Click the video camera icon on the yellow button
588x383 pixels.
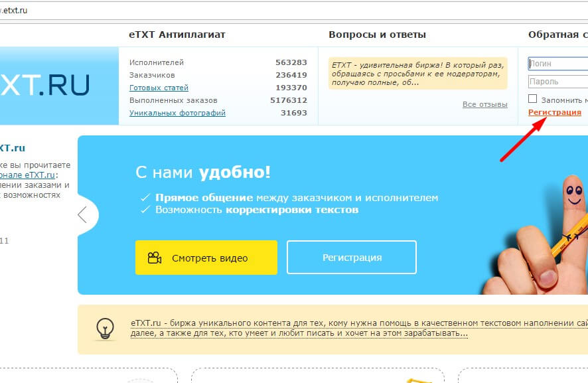click(x=155, y=258)
